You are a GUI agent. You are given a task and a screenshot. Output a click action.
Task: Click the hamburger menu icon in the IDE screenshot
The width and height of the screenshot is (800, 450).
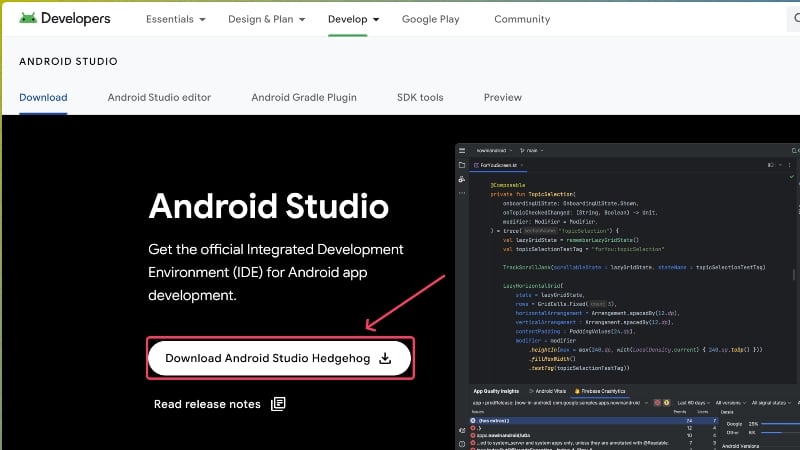click(x=461, y=148)
